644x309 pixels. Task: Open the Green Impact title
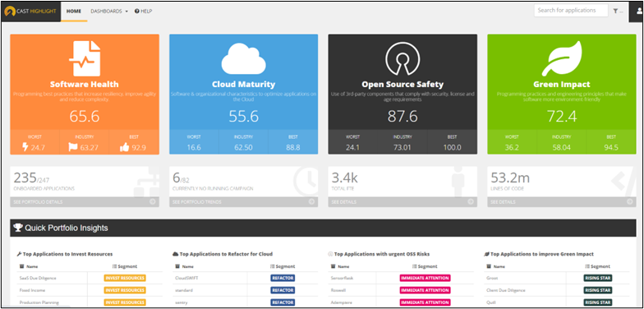(x=562, y=84)
